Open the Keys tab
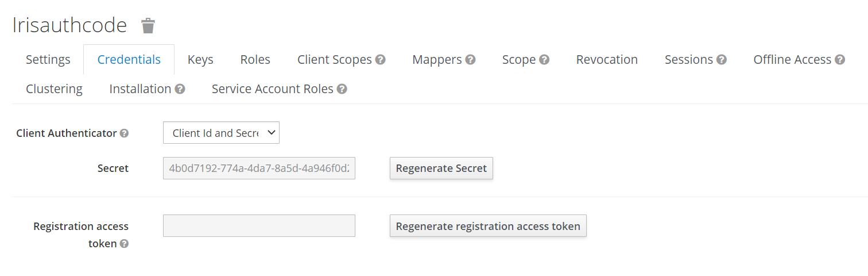 pyautogui.click(x=200, y=60)
